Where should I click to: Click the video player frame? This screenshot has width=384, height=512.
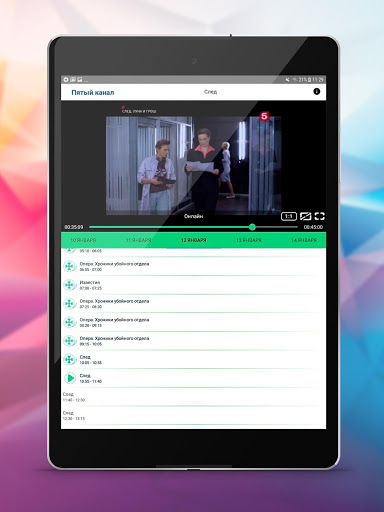point(193,166)
